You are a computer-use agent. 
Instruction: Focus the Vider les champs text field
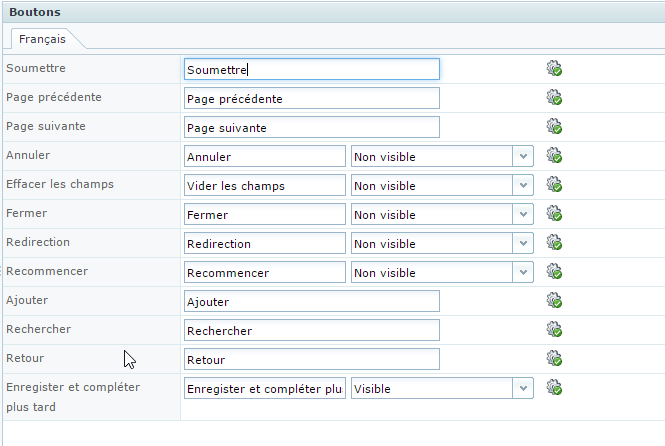pos(265,185)
